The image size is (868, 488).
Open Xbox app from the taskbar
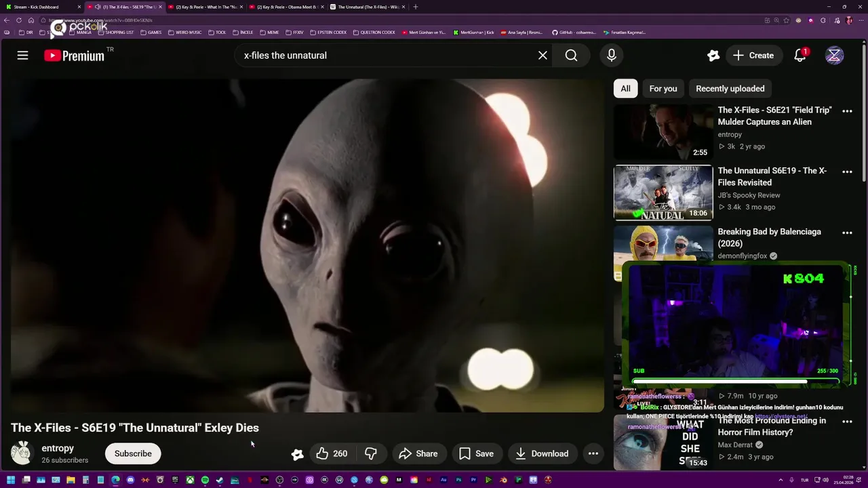pyautogui.click(x=190, y=480)
